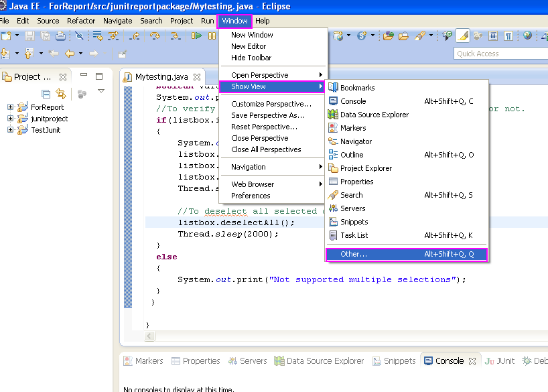Click the Save toolbar icon
The image size is (548, 392).
[x=29, y=36]
